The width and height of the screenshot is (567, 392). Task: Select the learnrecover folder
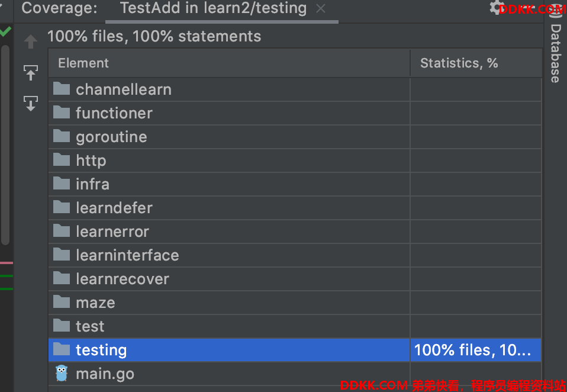click(x=122, y=279)
